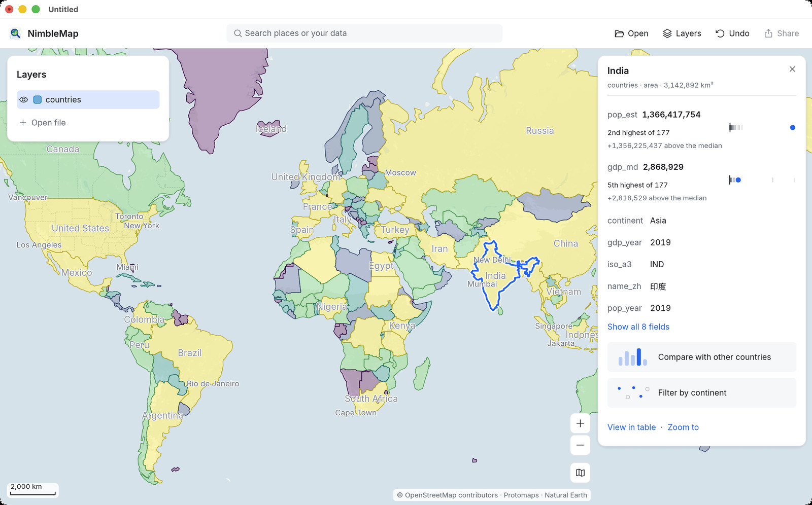812x505 pixels.
Task: Click the Zoom to link
Action: (683, 427)
